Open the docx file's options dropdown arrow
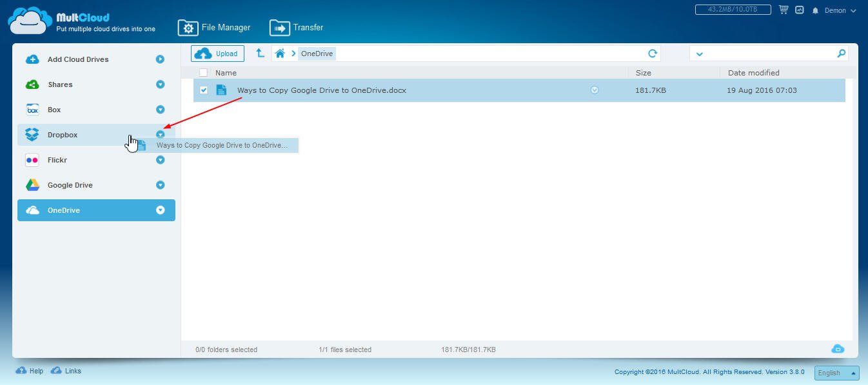This screenshot has height=385, width=868. 595,90
